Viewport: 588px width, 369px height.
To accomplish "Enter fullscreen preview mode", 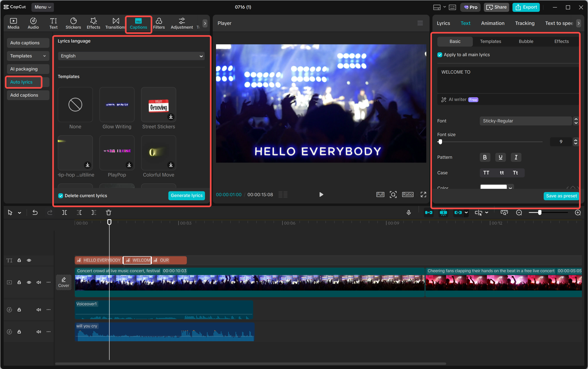I will tap(423, 195).
